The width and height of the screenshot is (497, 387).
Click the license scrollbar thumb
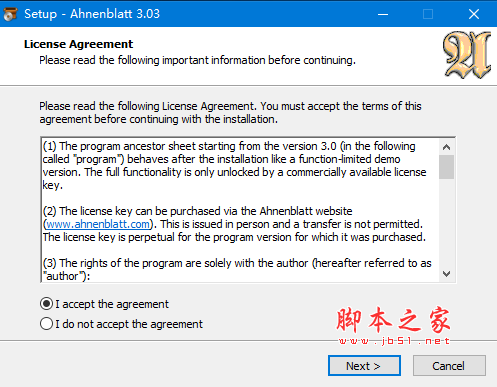pos(446,167)
